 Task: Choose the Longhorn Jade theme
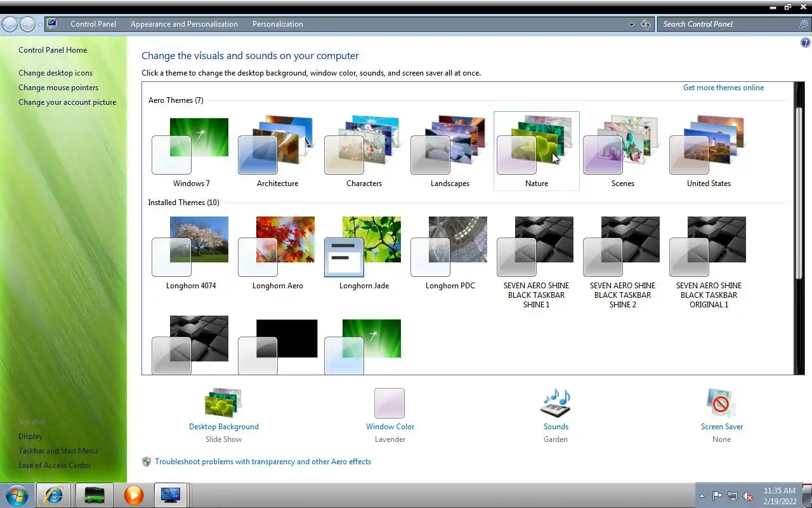[363, 253]
